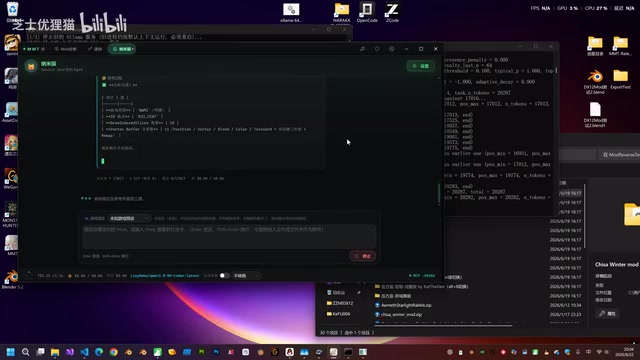Open the KeFU004 folder in Explorer sidebar
This screenshot has height=360, width=640.
pyautogui.click(x=338, y=314)
